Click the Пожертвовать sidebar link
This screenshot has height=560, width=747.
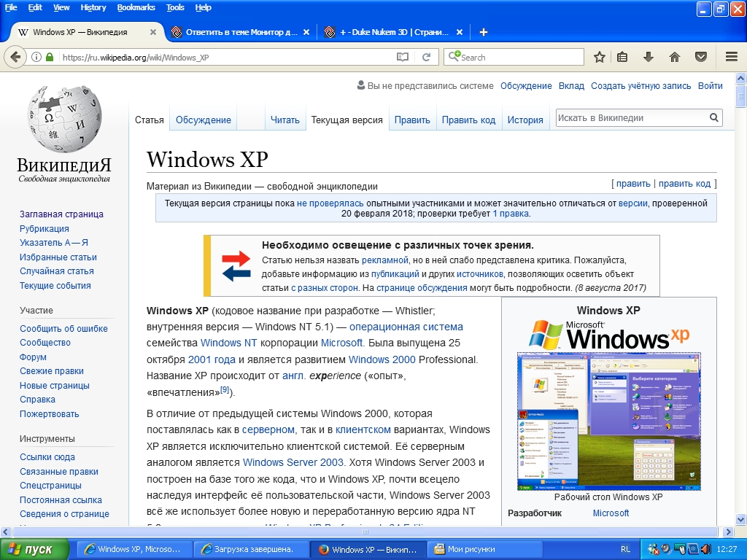coord(49,414)
